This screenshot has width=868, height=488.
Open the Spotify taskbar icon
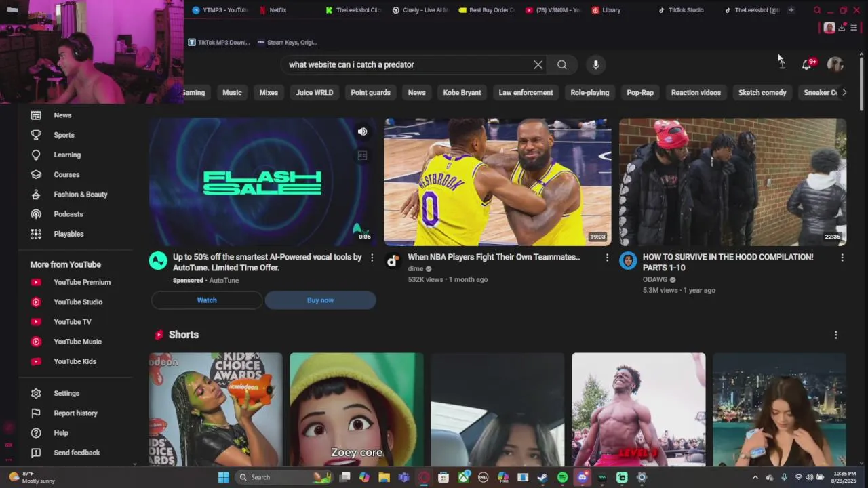tap(562, 477)
